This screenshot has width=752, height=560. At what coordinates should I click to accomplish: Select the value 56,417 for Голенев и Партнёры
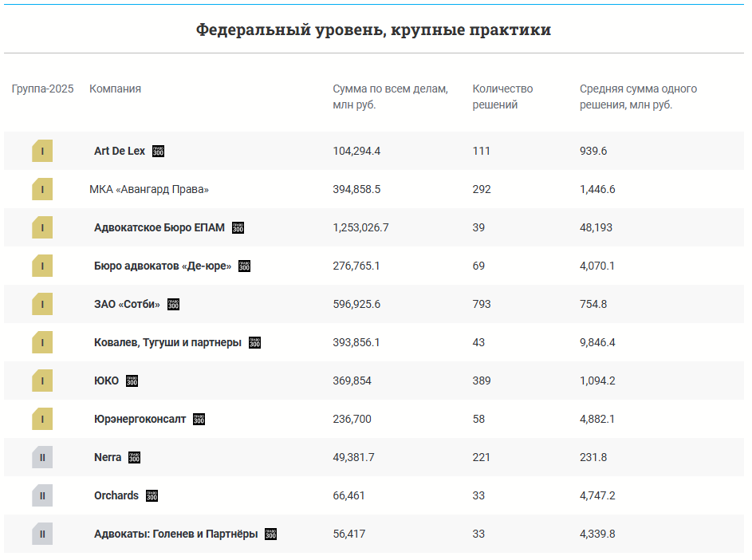349,534
